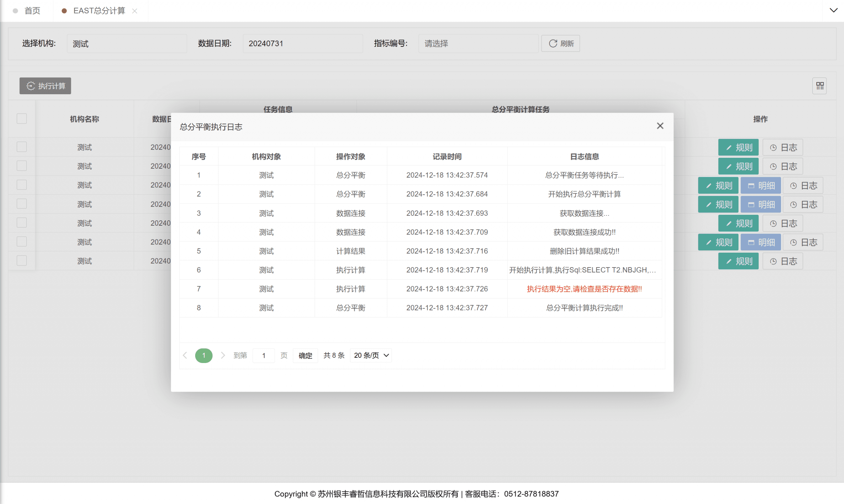Image resolution: width=844 pixels, height=504 pixels.
Task: Close the EAST总分计算 tab
Action: tap(135, 11)
